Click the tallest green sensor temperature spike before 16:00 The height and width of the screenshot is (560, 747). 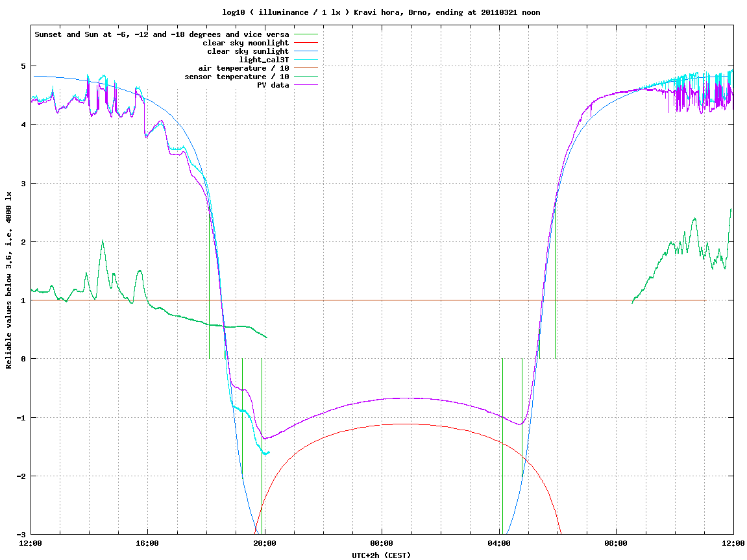tap(103, 241)
